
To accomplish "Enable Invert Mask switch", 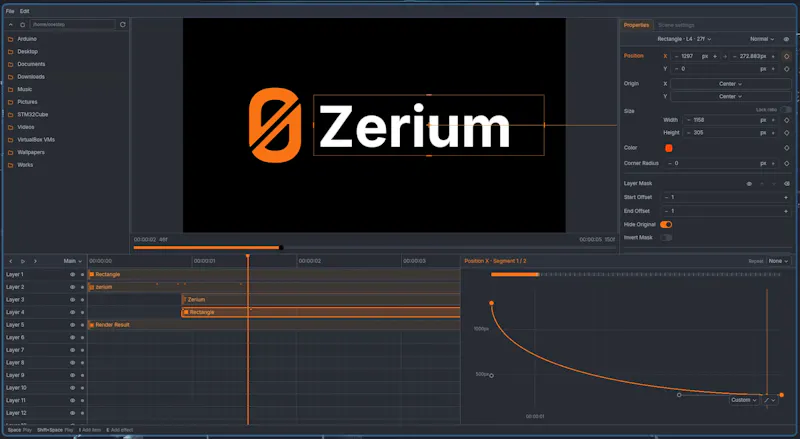I will click(x=666, y=237).
